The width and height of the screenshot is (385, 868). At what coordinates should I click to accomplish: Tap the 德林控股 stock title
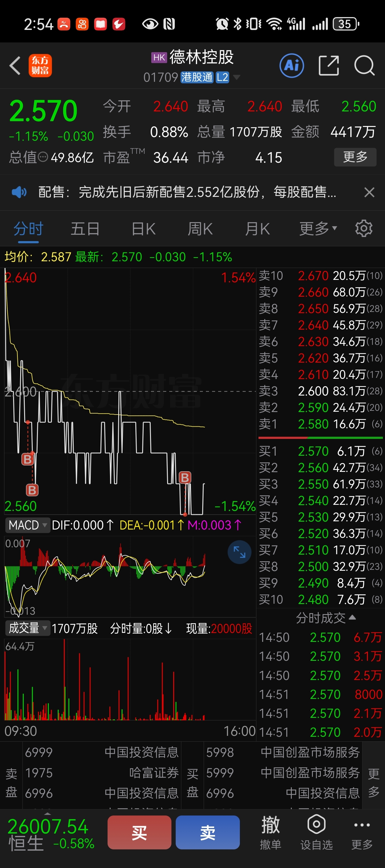click(201, 57)
